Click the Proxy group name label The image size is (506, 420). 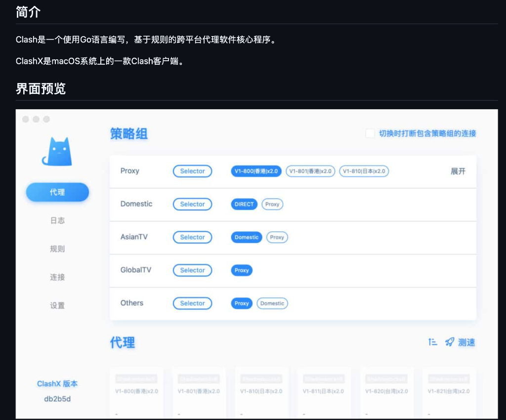(130, 171)
